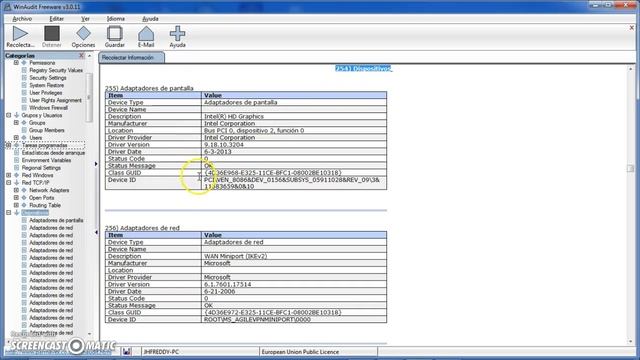Click JHFREDDY-PC in status bar

click(x=161, y=352)
